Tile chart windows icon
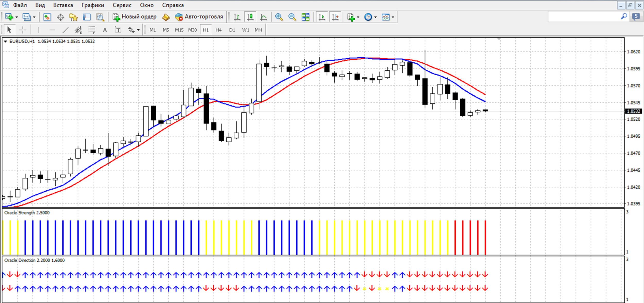 click(x=306, y=17)
